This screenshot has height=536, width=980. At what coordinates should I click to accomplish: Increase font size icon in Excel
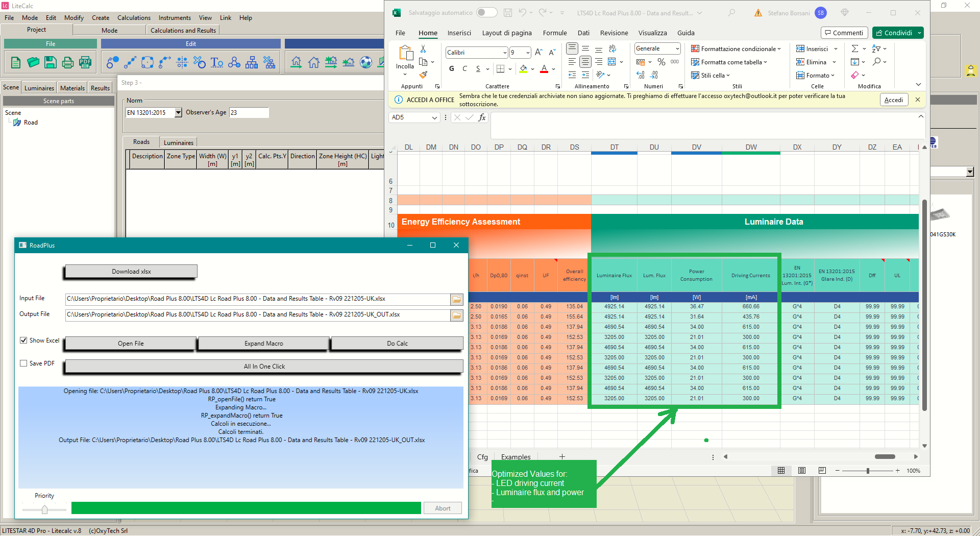tap(538, 52)
